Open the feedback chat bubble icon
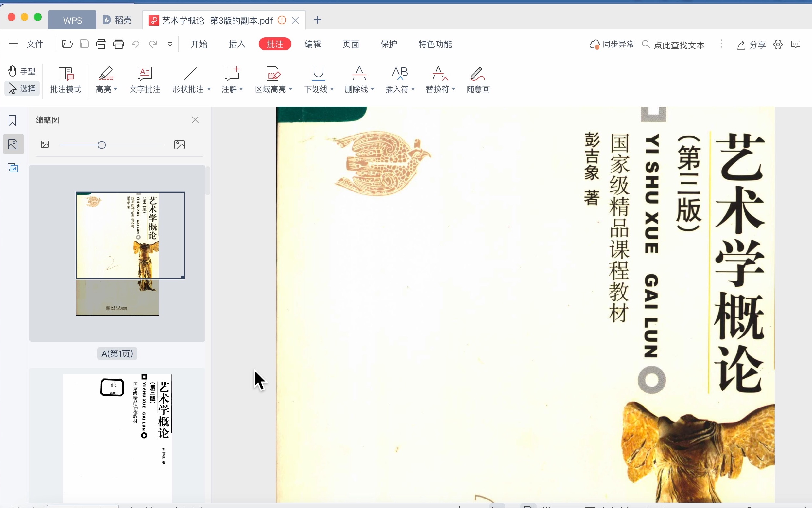Screen dimensions: 812x508 (x=796, y=44)
